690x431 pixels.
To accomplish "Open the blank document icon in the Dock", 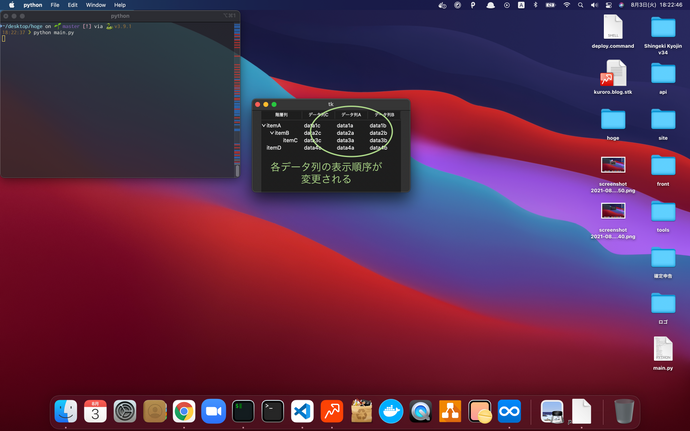I will tap(581, 411).
